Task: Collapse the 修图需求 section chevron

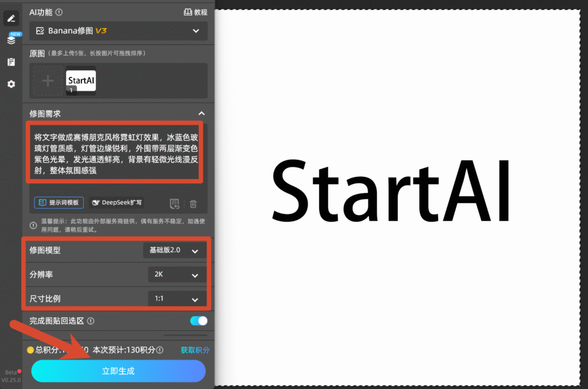Action: coord(202,113)
